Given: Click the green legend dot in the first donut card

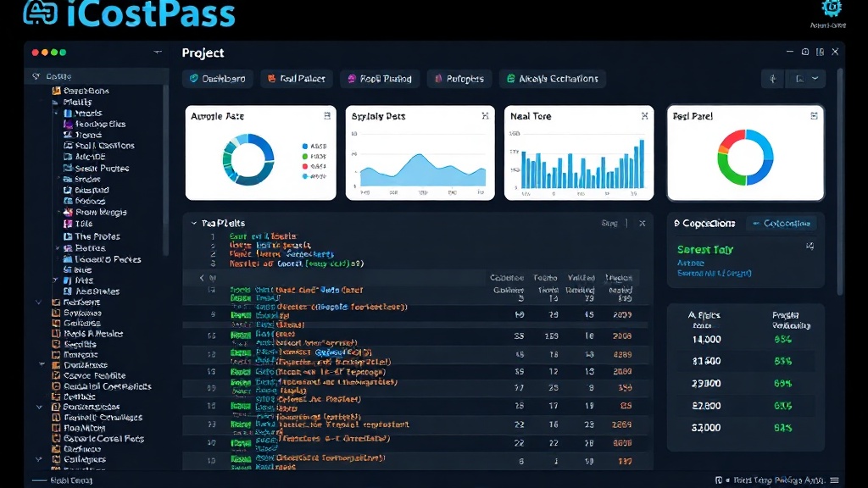Looking at the screenshot, I should pos(304,157).
